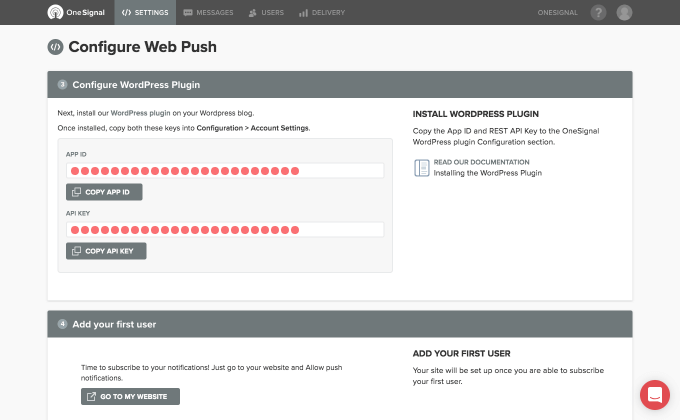This screenshot has width=680, height=420.
Task: Open the user profile avatar
Action: 624,13
